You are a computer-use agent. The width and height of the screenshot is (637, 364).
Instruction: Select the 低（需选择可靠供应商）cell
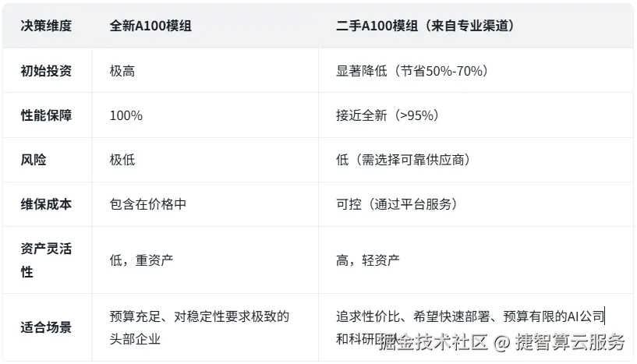click(402, 160)
